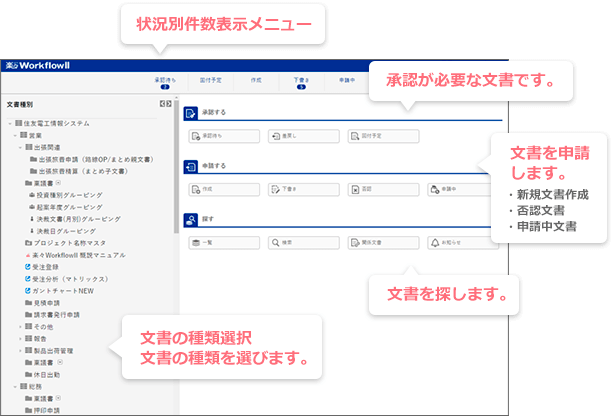
Task: Click the magnifier icon on the 検索 button
Action: (x=276, y=243)
